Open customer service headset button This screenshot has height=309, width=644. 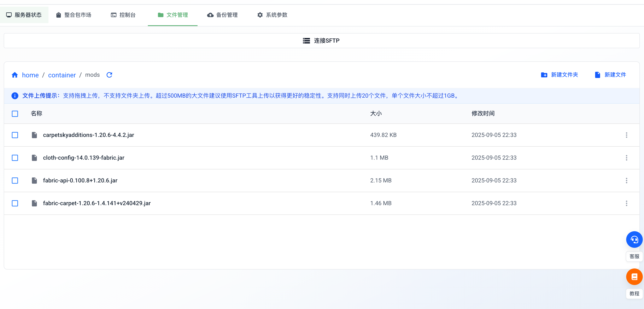click(634, 239)
